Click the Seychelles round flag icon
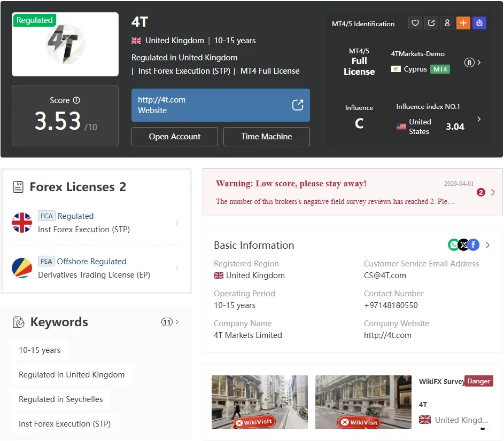The width and height of the screenshot is (504, 441). click(x=22, y=268)
